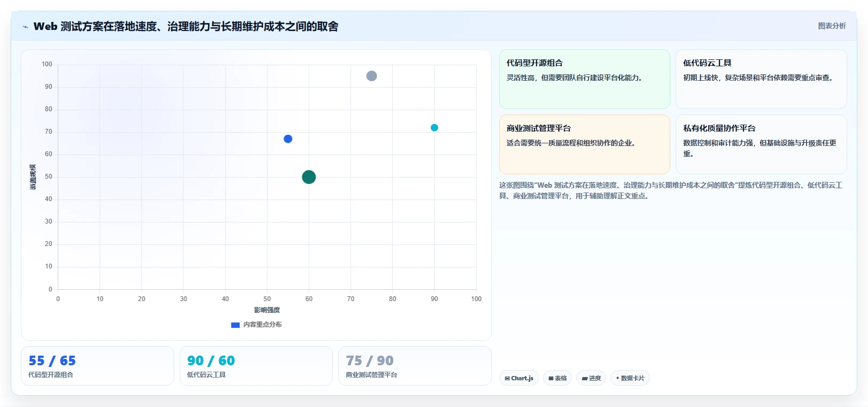The width and height of the screenshot is (868, 407).
Task: Click the small icon before the Web title
Action: [25, 27]
